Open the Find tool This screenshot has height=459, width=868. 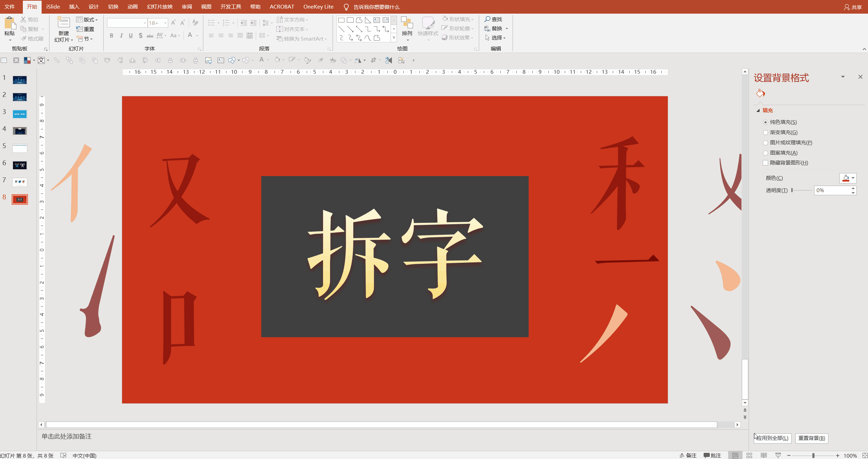pyautogui.click(x=494, y=19)
